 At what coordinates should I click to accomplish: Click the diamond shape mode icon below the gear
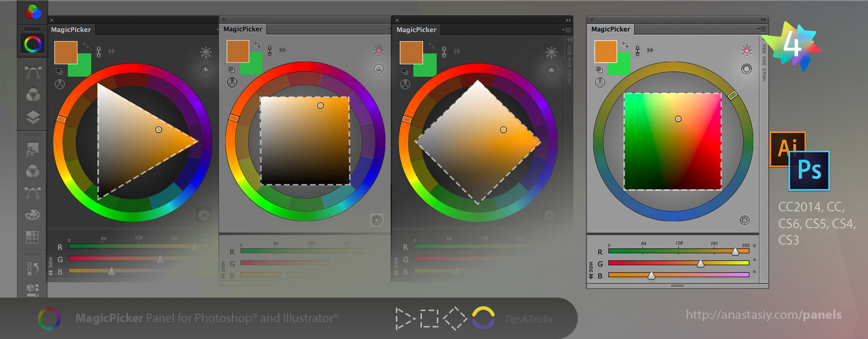click(552, 71)
